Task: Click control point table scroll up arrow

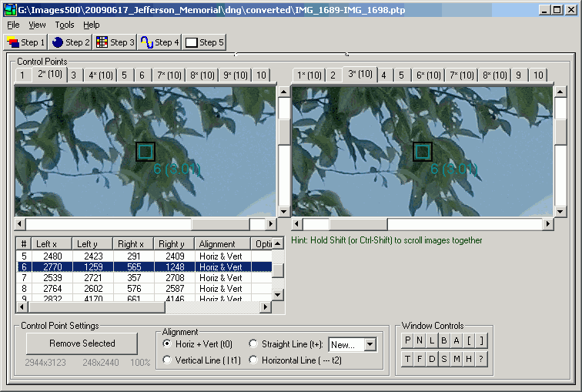Action: coord(278,243)
